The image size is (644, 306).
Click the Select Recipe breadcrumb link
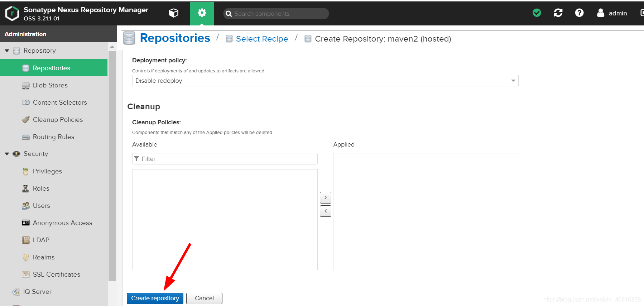[x=262, y=39]
